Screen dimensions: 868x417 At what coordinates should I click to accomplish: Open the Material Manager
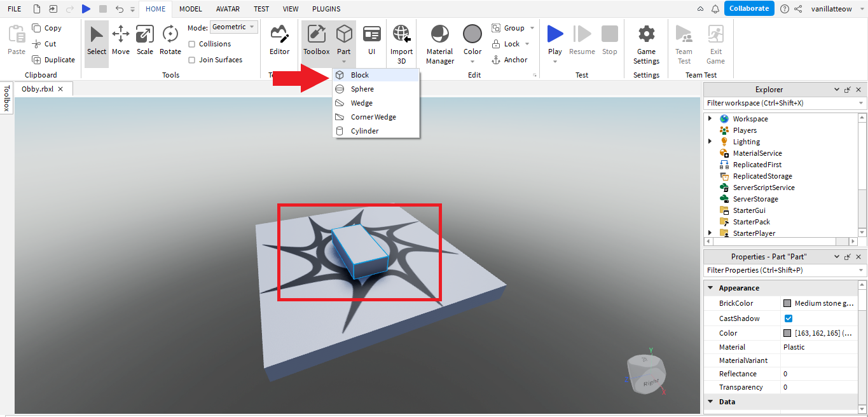[x=440, y=44]
